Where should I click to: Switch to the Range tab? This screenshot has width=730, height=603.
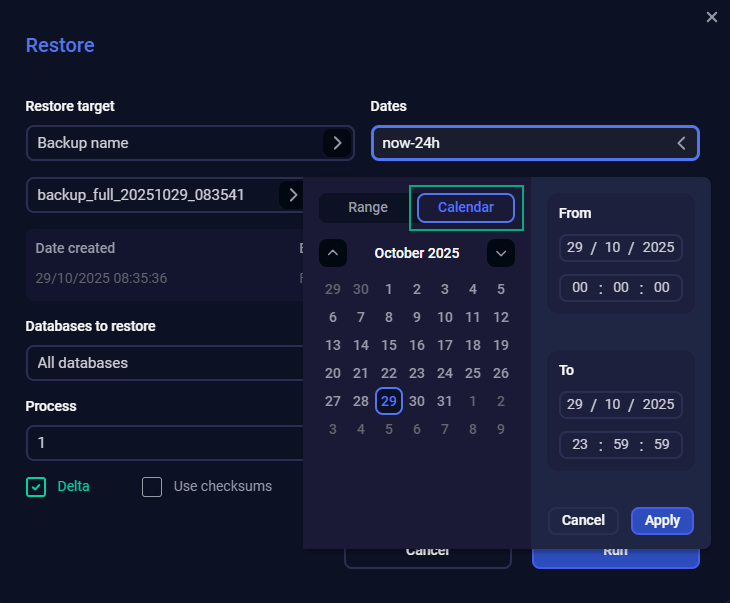tap(367, 208)
